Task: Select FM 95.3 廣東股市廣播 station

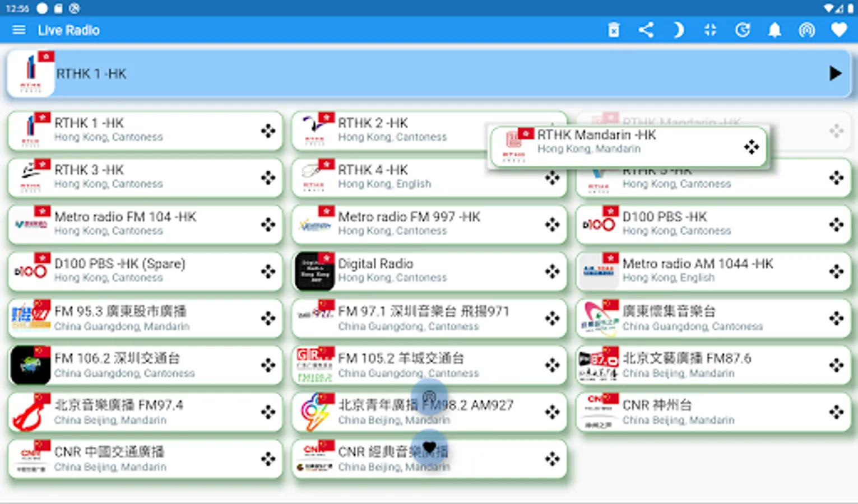Action: click(145, 319)
